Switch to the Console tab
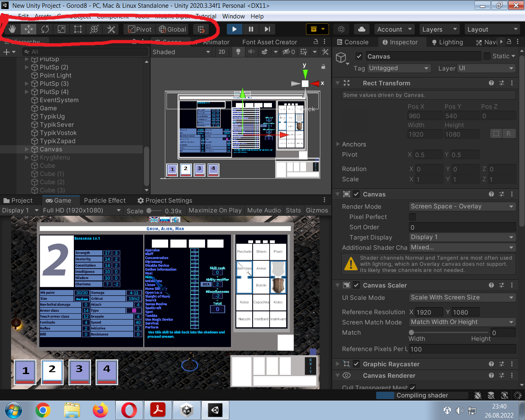Image resolution: width=525 pixels, height=420 pixels. (x=352, y=42)
